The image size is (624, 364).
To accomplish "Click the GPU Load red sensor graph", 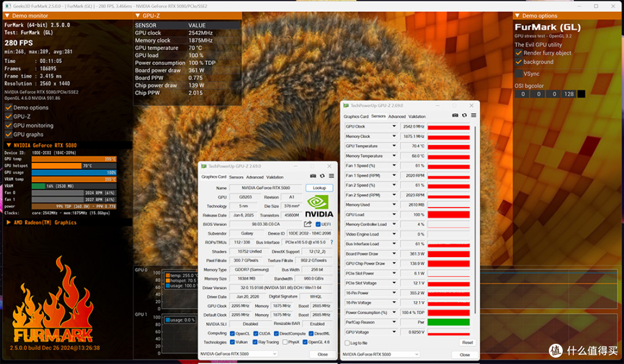I will tap(448, 214).
